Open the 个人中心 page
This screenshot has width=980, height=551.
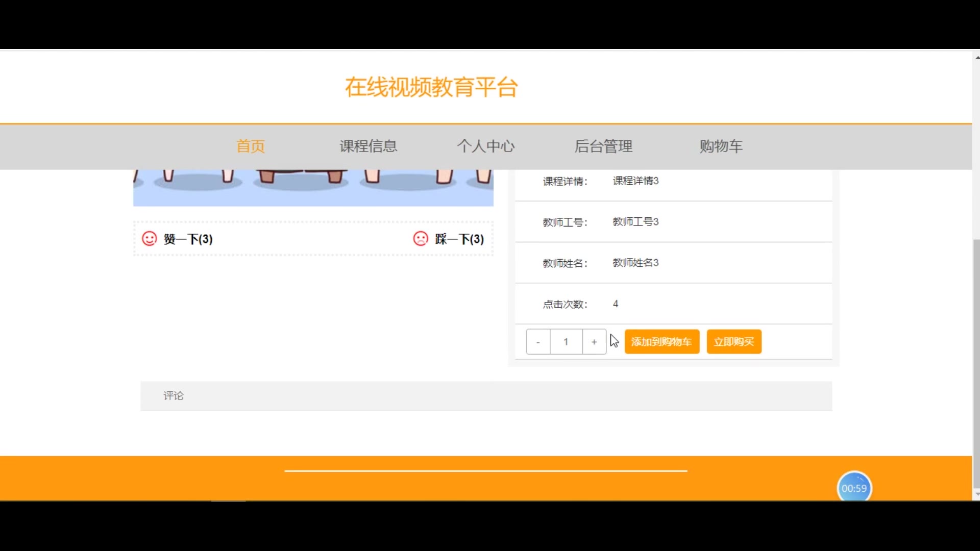pos(485,146)
